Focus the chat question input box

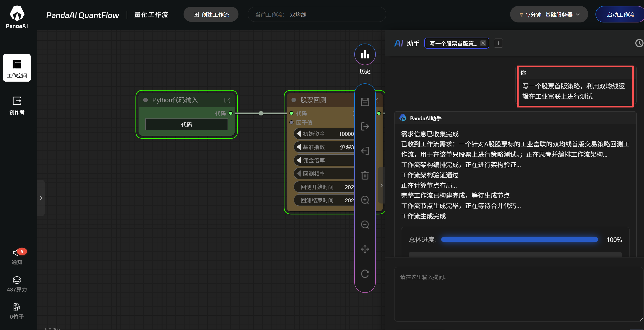(519, 294)
